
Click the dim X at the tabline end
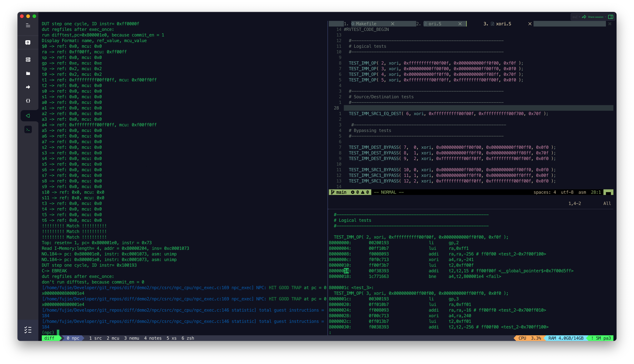click(x=610, y=24)
